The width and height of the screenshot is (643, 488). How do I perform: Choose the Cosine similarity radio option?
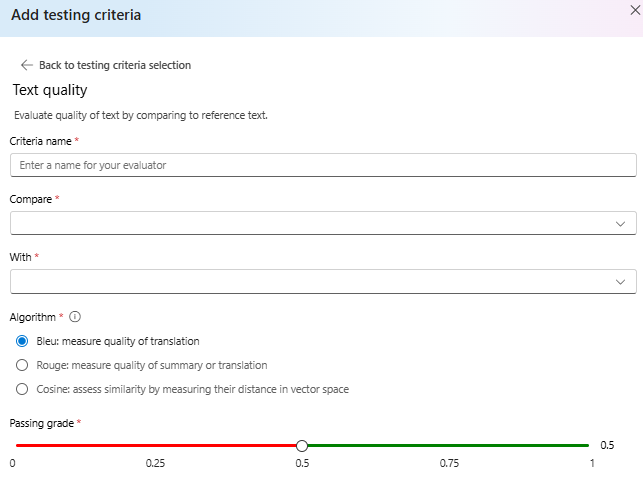pos(22,389)
